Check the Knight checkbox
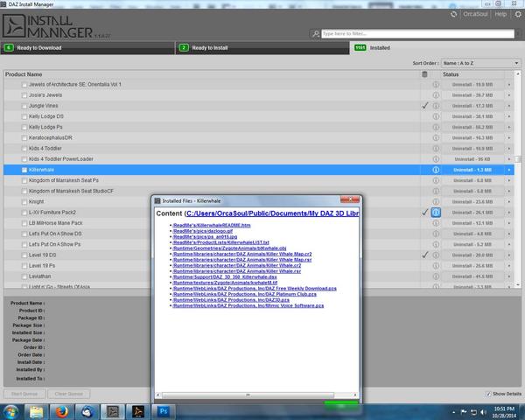 24,202
